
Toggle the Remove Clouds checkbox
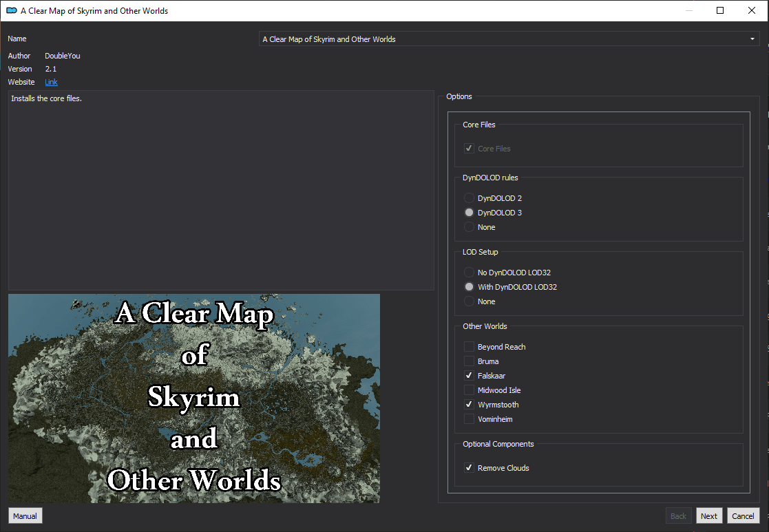[x=469, y=468]
